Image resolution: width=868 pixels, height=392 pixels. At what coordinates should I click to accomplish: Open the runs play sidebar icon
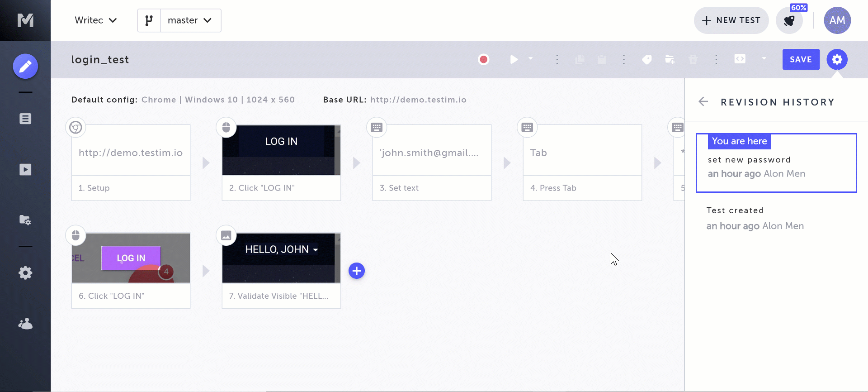click(x=25, y=169)
